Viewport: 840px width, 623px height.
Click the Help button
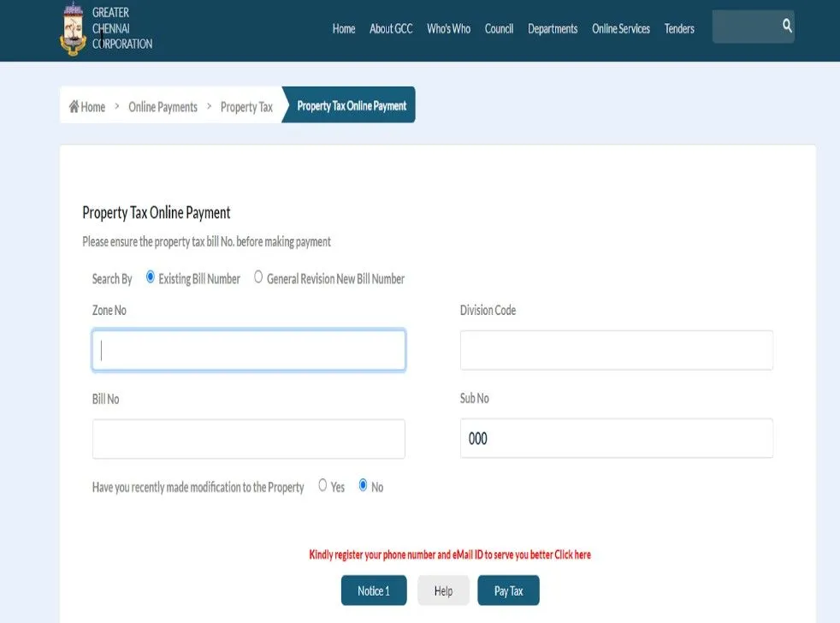[x=443, y=590]
